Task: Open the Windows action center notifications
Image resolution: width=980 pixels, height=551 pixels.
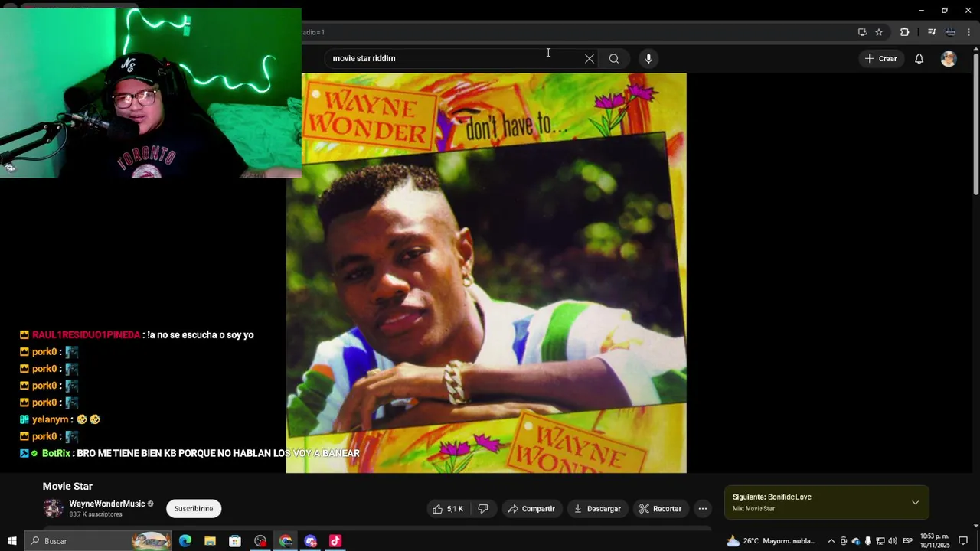Action: [963, 541]
